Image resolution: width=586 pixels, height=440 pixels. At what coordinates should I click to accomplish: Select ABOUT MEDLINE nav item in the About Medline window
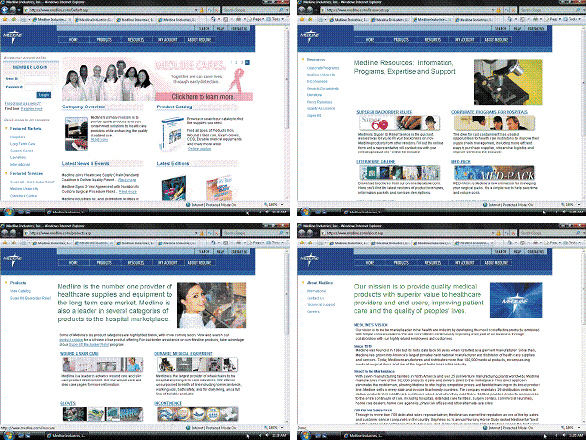(496, 263)
